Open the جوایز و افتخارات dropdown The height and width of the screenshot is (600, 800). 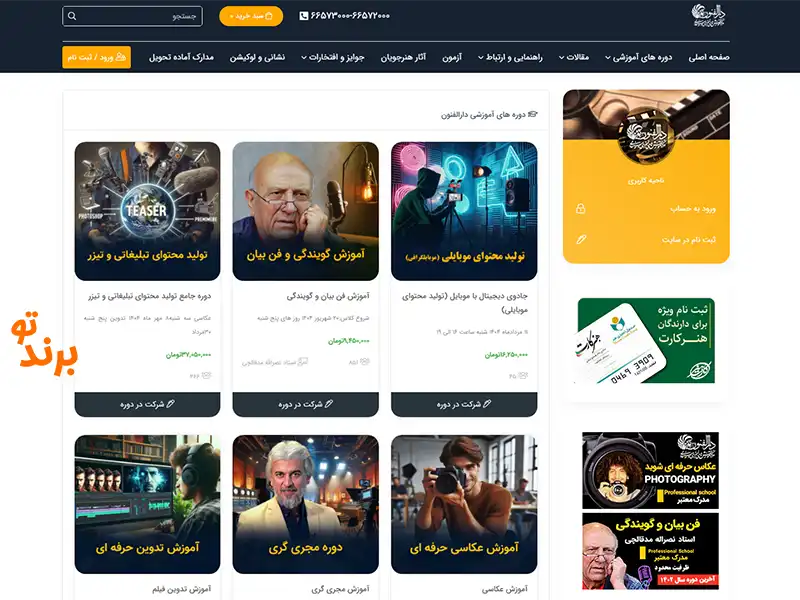(x=333, y=57)
